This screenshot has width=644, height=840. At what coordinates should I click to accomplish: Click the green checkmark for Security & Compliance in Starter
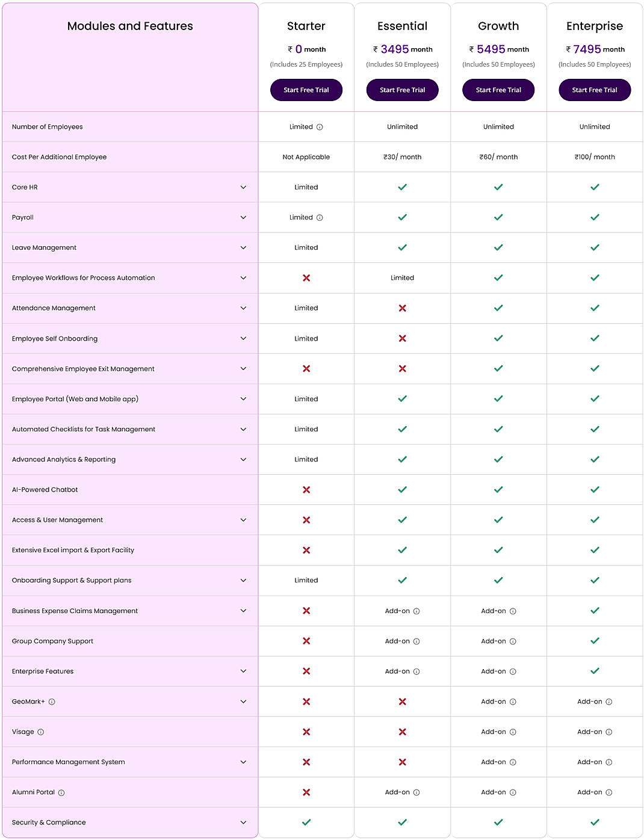(306, 822)
